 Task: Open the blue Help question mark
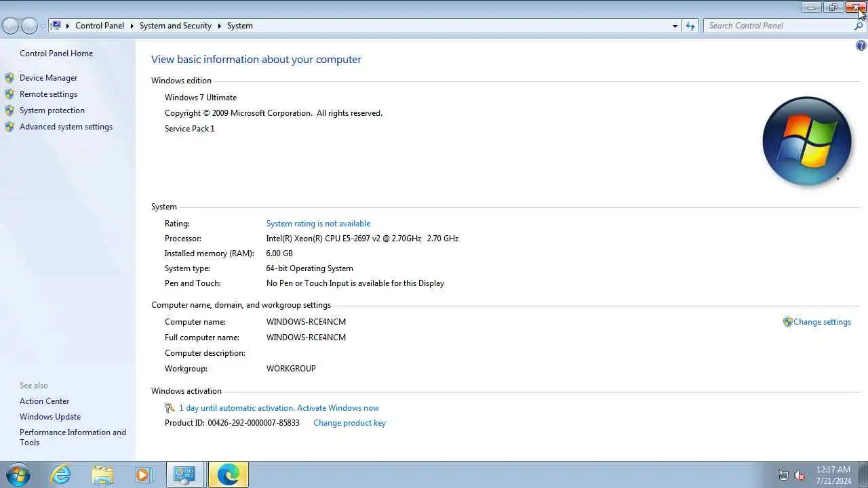[x=861, y=46]
